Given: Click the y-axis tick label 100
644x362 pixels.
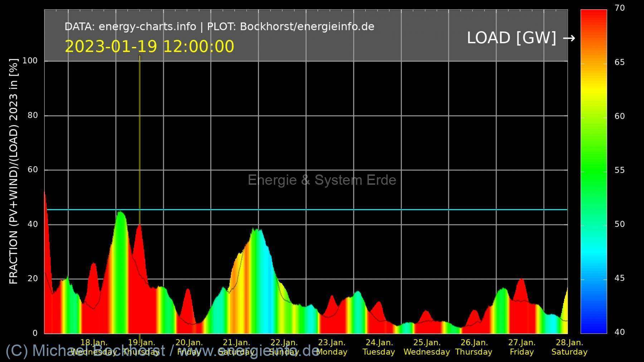Looking at the screenshot, I should coord(30,61).
